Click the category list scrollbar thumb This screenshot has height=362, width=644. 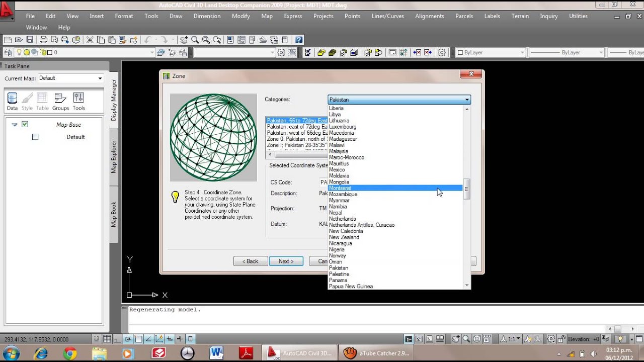[466, 189]
